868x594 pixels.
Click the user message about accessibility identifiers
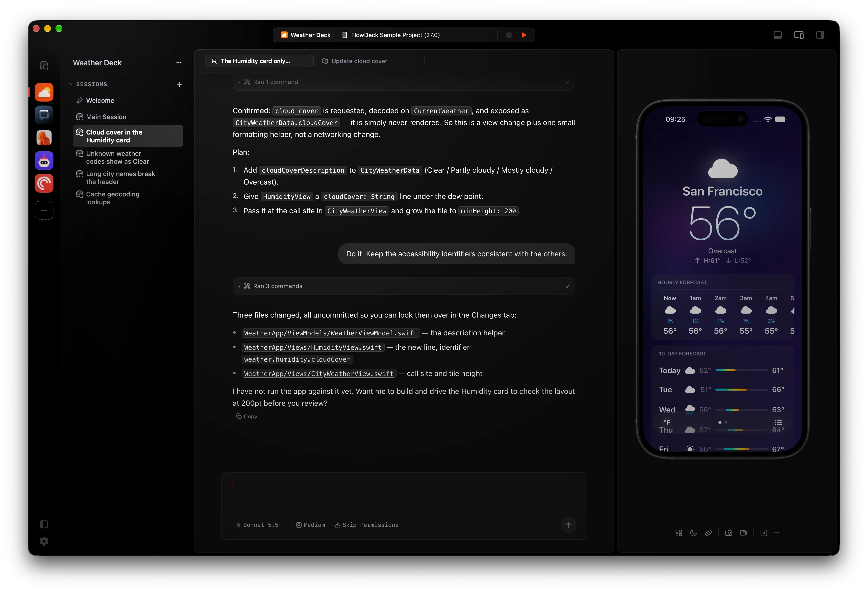pyautogui.click(x=456, y=254)
